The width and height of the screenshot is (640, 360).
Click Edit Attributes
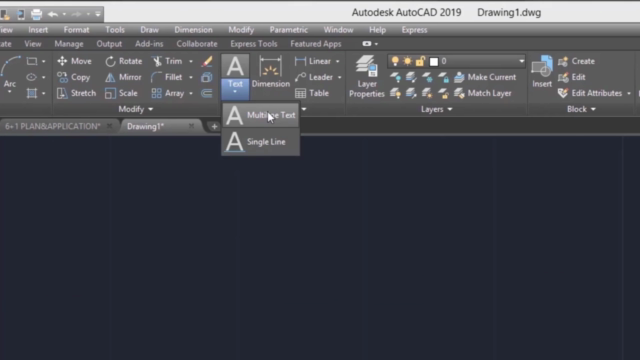pyautogui.click(x=590, y=93)
